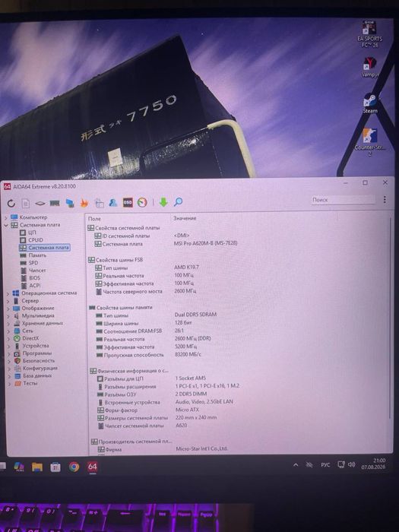Click the РУС language indicator
399x532 pixels.
(325, 464)
